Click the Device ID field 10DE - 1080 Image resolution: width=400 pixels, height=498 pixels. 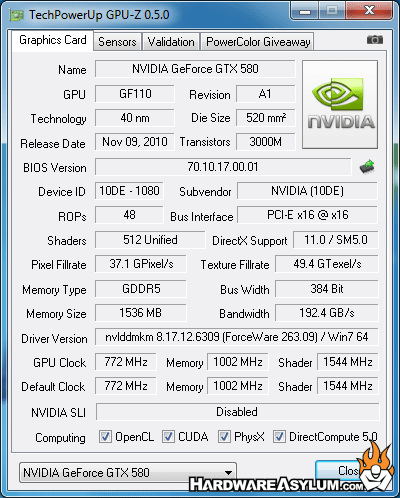point(129,191)
